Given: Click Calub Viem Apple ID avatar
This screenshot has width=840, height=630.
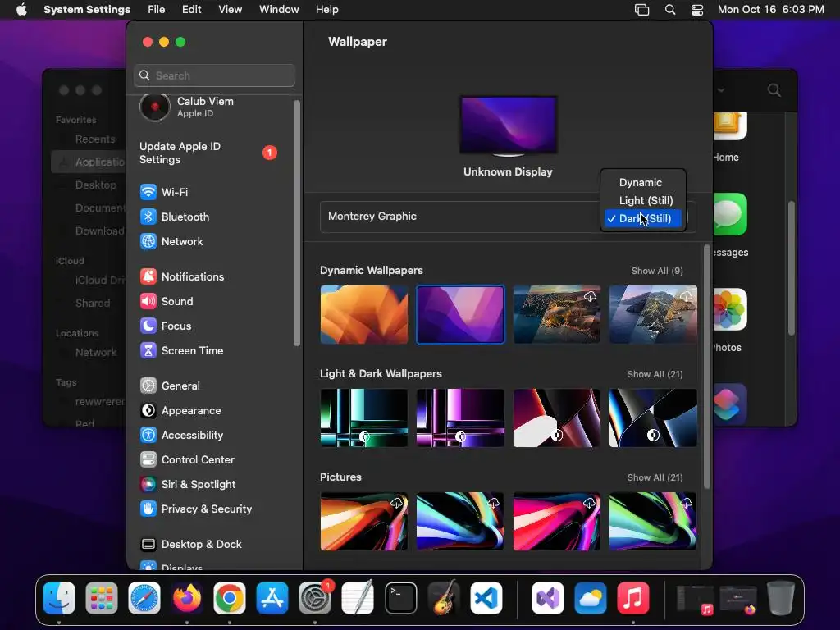Looking at the screenshot, I should (x=155, y=107).
